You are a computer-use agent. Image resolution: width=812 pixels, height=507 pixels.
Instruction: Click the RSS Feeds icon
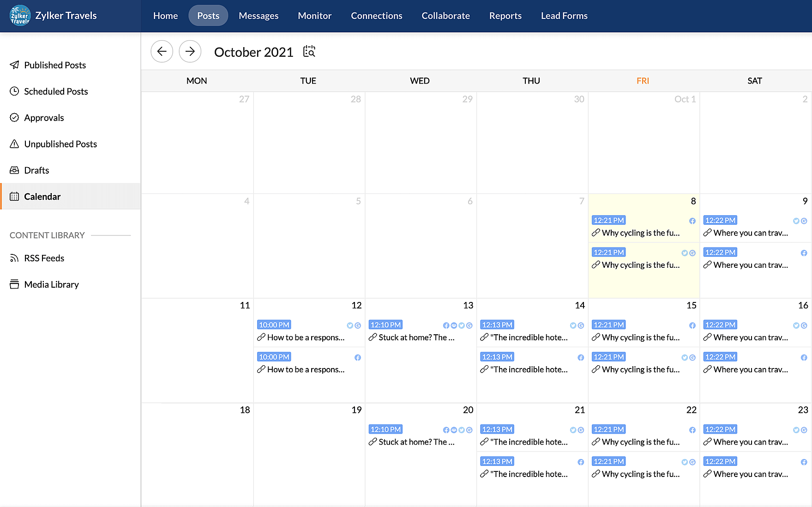click(x=14, y=258)
